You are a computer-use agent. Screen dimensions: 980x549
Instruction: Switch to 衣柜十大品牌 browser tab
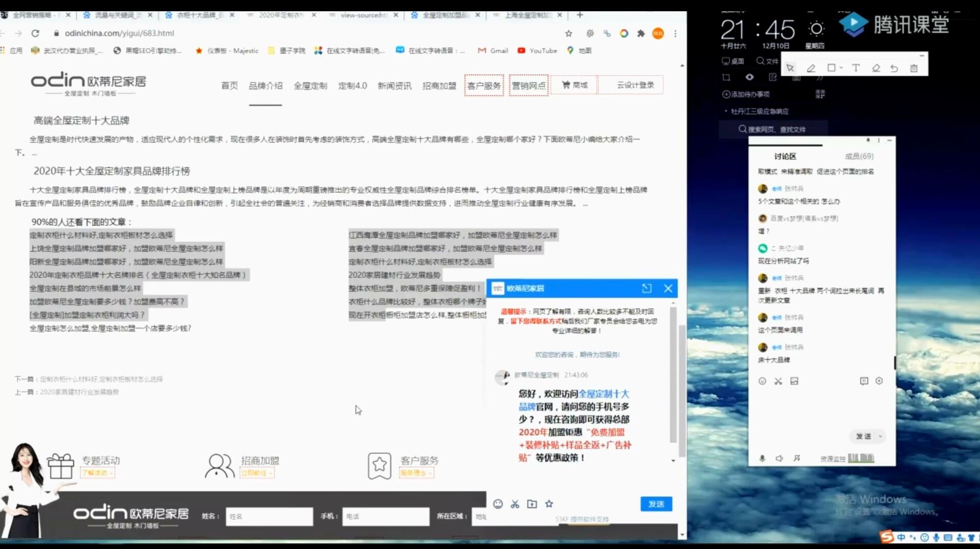click(x=200, y=15)
